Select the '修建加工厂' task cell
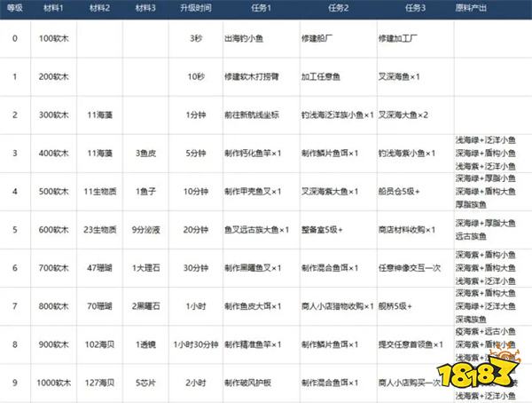This screenshot has height=403, width=532. pos(398,38)
